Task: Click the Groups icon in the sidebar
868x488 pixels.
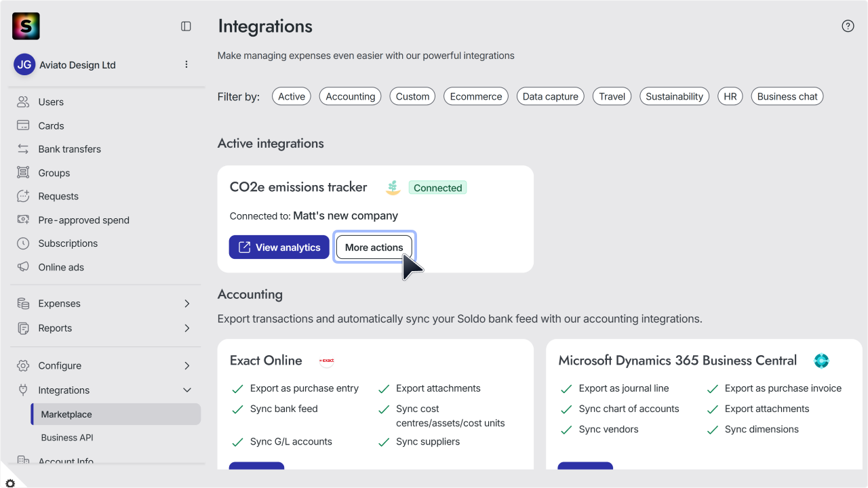Action: pos(23,173)
